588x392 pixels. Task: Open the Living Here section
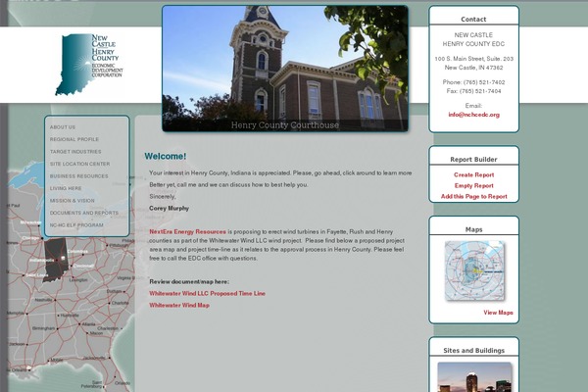pos(66,188)
